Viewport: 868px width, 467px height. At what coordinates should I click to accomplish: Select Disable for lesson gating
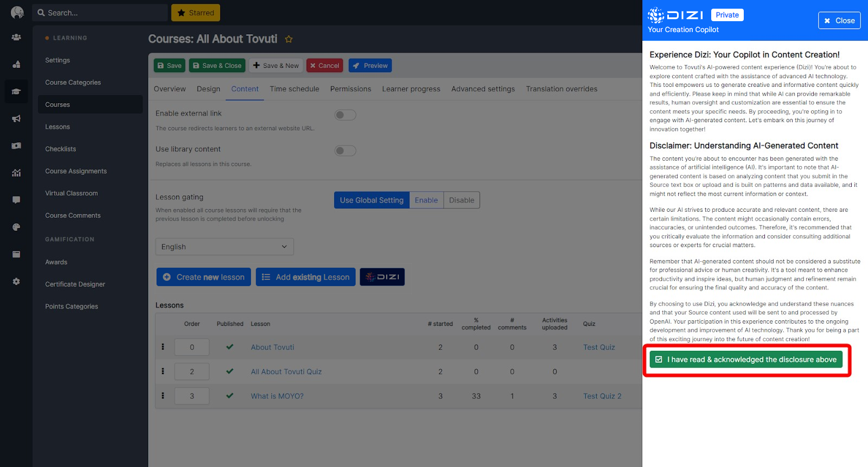coord(462,200)
